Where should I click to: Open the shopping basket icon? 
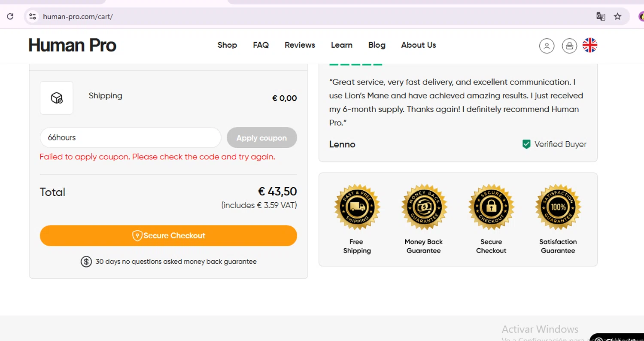[569, 46]
